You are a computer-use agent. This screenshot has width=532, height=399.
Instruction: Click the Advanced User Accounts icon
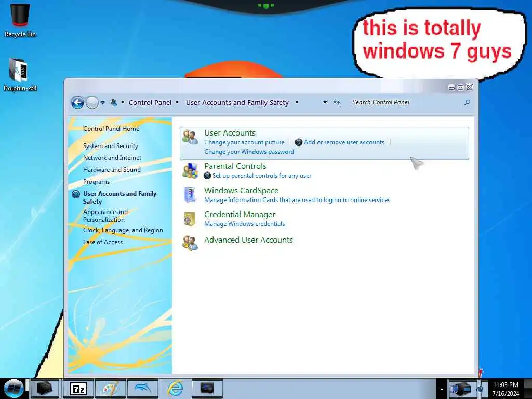[190, 243]
